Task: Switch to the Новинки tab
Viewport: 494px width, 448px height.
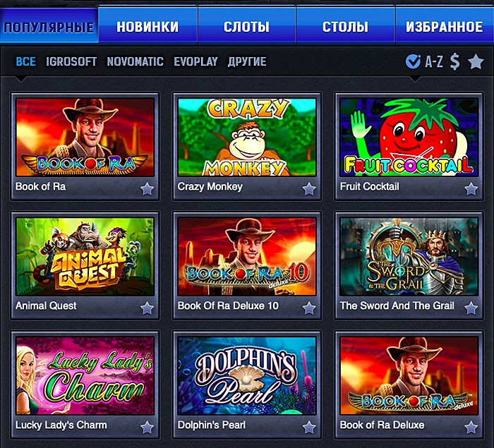Action: pos(147,25)
